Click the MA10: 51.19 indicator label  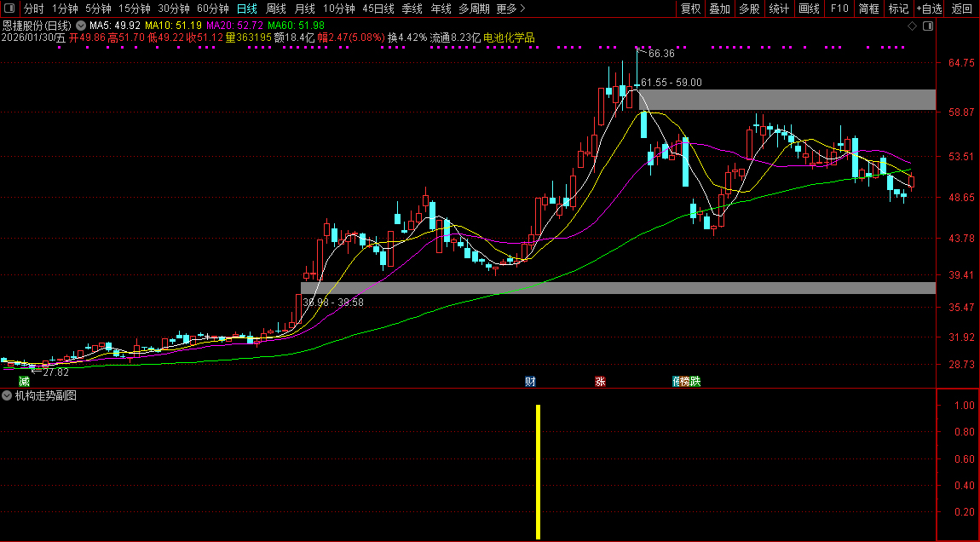pos(173,26)
